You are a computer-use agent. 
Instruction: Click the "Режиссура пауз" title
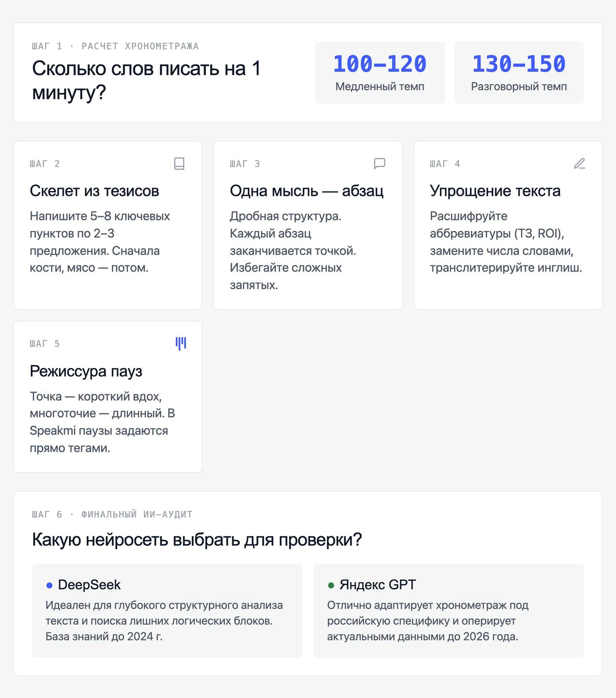[86, 371]
